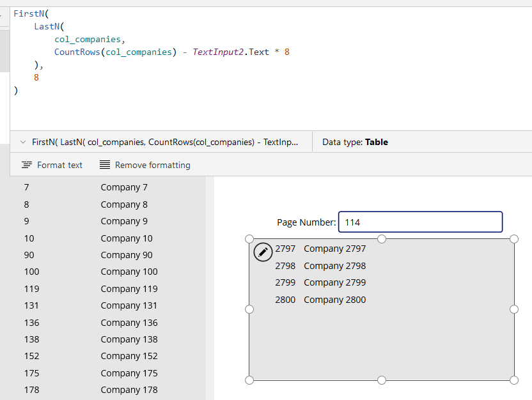Click the bottom-right gallery resize handle
This screenshot has width=532, height=400.
click(514, 380)
